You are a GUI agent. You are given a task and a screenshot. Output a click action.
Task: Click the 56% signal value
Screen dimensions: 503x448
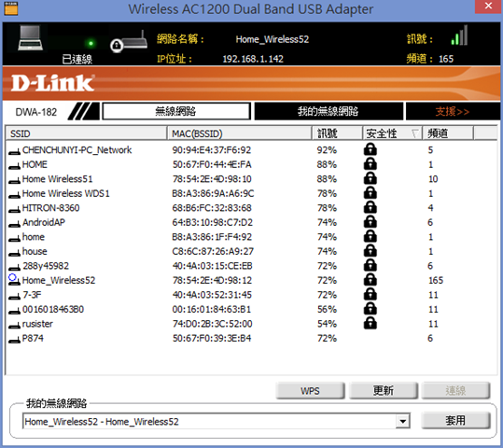[x=327, y=309]
